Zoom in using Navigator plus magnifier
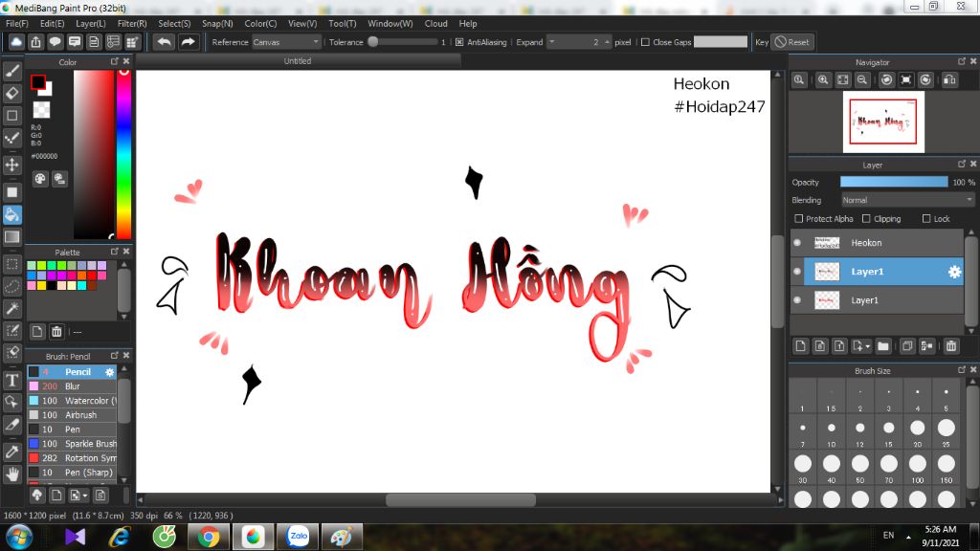 coord(823,80)
